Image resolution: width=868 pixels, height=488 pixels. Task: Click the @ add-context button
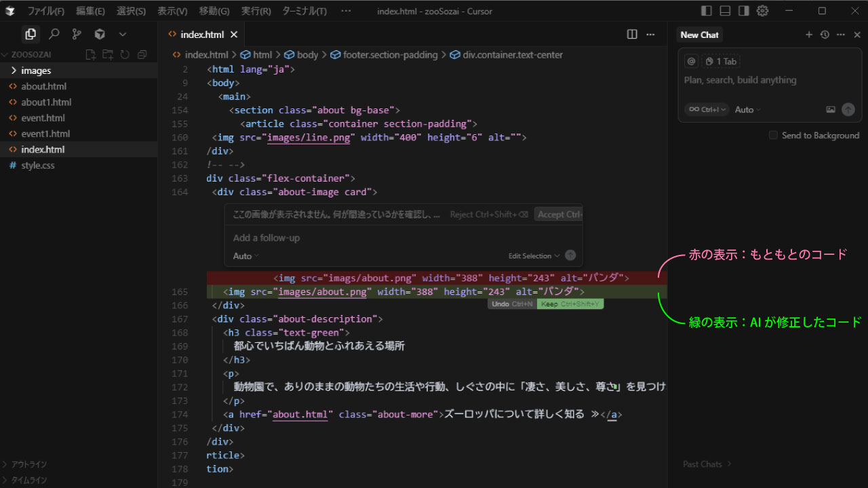click(x=691, y=61)
